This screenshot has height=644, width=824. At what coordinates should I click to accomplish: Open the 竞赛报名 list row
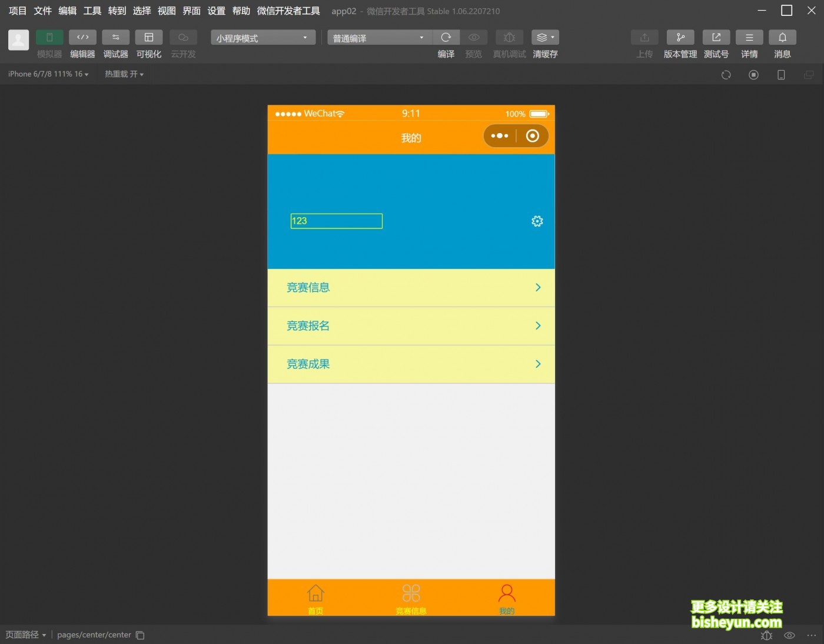point(411,326)
